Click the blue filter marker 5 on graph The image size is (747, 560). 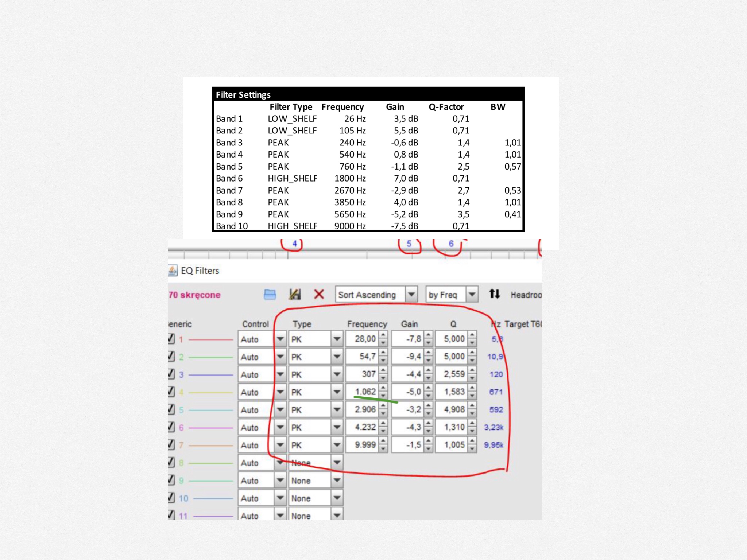[409, 244]
